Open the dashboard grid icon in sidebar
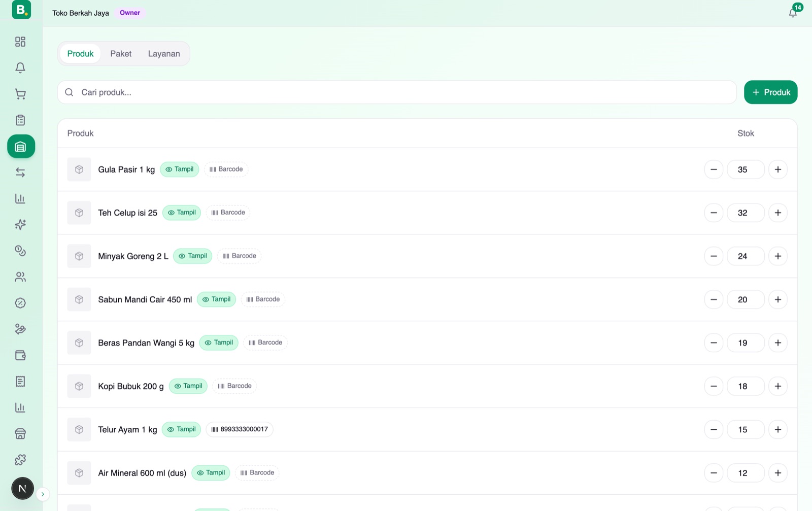The width and height of the screenshot is (812, 511). pos(20,42)
